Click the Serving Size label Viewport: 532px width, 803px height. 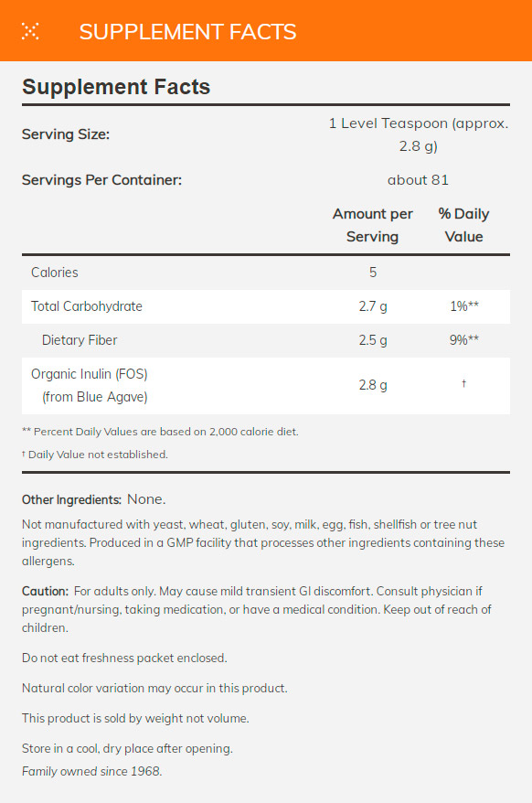tap(66, 134)
